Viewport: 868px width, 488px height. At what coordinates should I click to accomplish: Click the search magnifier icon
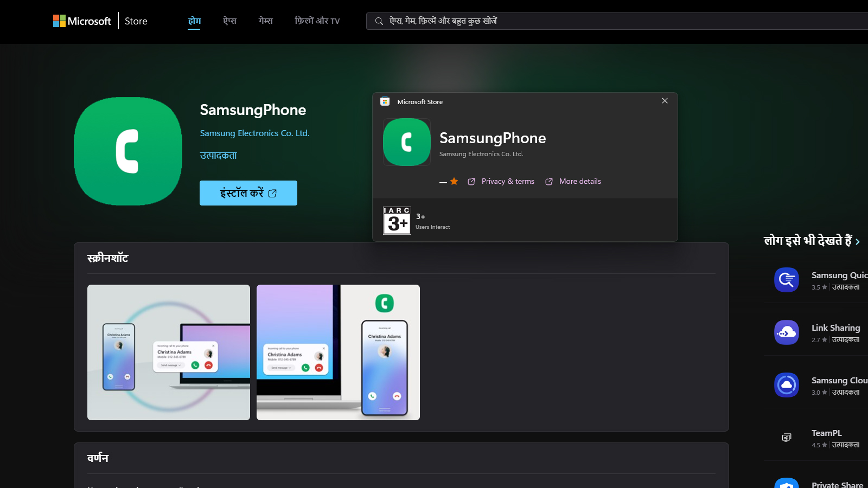pyautogui.click(x=379, y=21)
